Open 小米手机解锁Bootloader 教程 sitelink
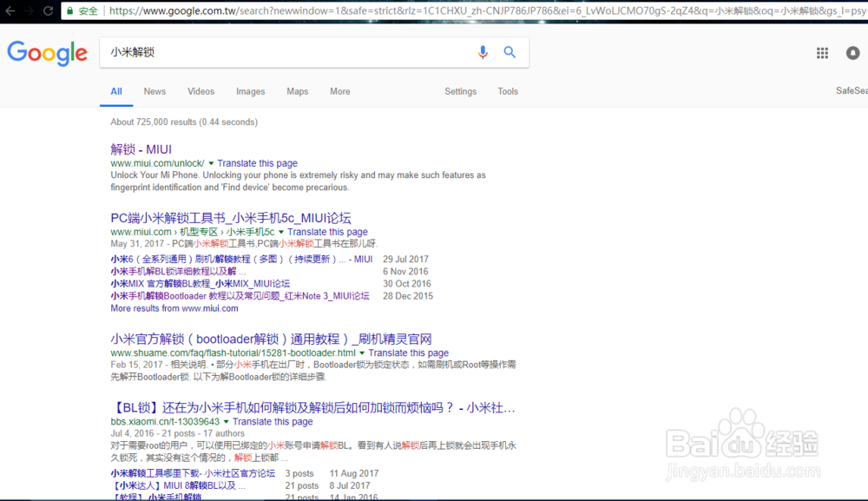This screenshot has height=501, width=868. point(240,295)
